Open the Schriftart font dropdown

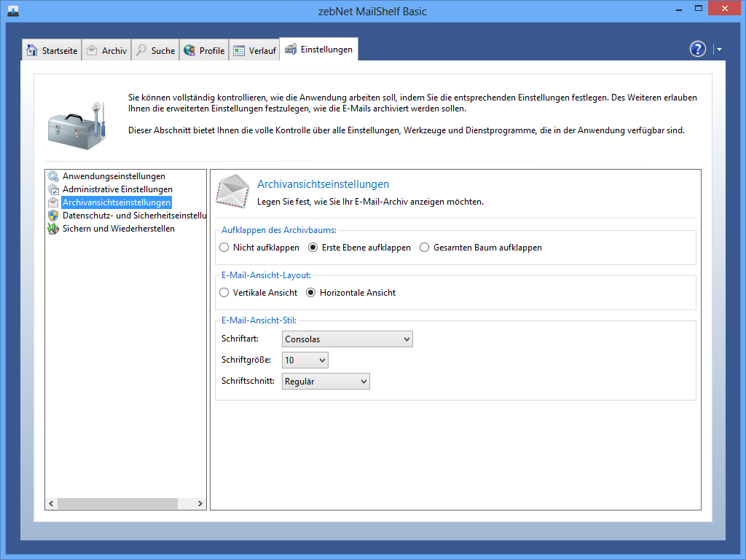(347, 339)
